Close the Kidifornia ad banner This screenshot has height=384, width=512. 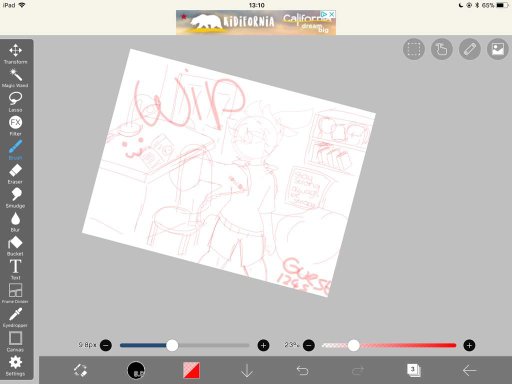pyautogui.click(x=331, y=14)
